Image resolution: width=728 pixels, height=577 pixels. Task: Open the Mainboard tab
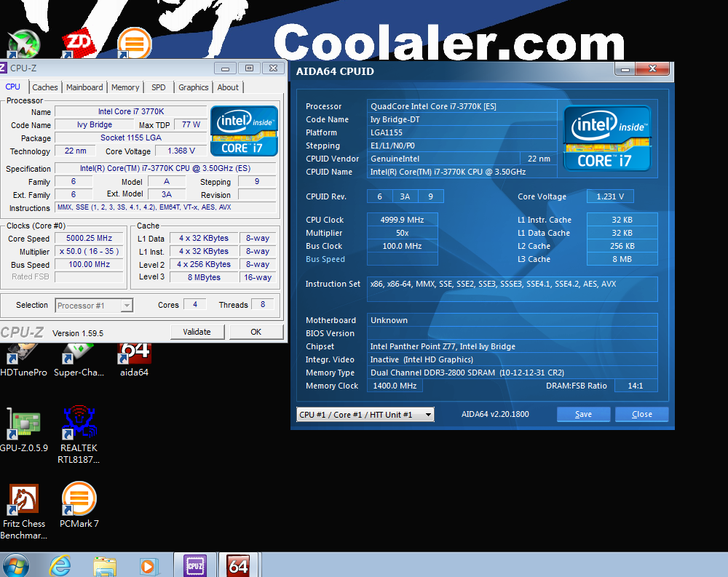point(84,87)
